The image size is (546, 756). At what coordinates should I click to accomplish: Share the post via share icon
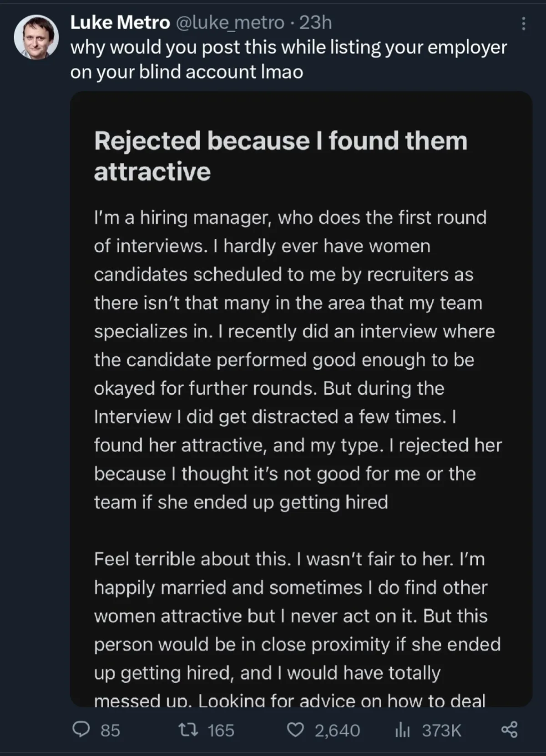pos(509,730)
